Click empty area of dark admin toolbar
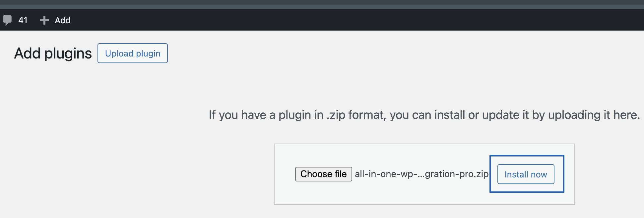 coord(332,20)
